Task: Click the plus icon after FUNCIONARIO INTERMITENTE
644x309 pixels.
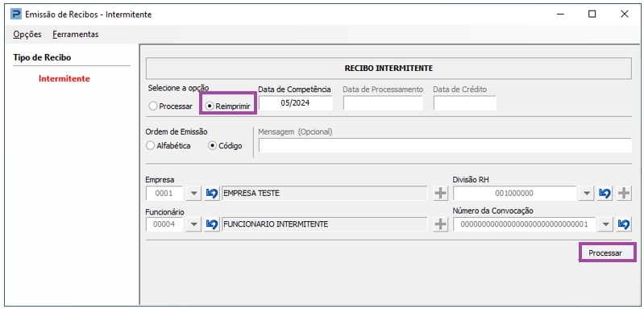Action: 441,224
